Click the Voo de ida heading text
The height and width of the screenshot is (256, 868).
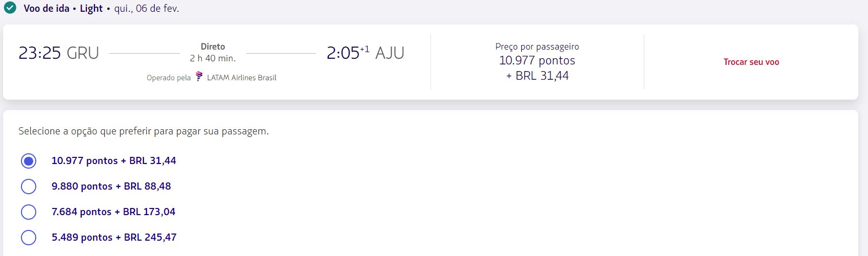coord(46,8)
